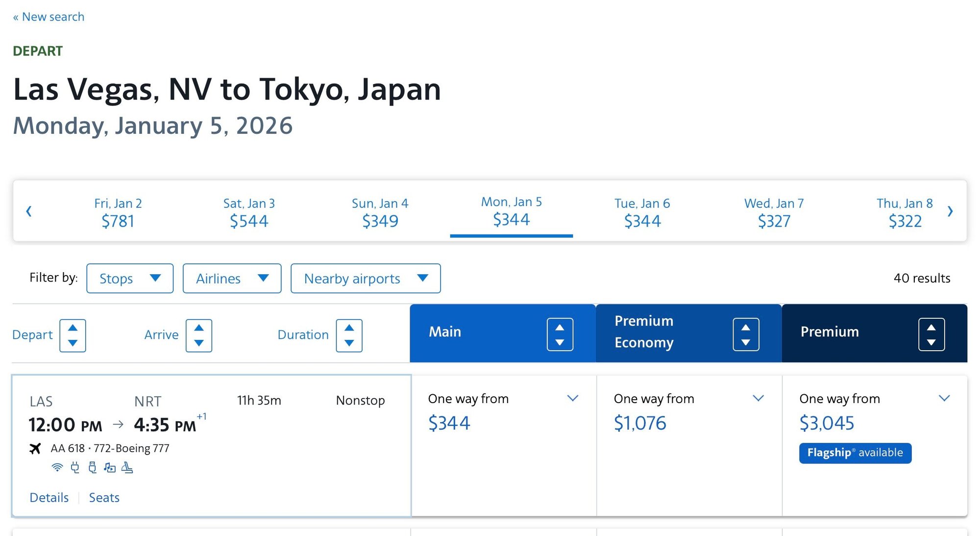
Task: Show later dates with right arrow
Action: point(950,211)
